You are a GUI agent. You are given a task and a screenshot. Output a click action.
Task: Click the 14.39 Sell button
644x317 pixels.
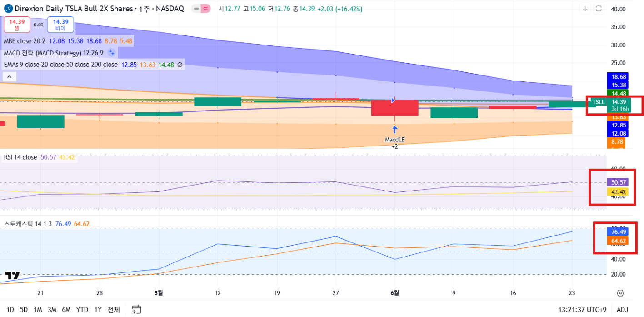click(17, 25)
